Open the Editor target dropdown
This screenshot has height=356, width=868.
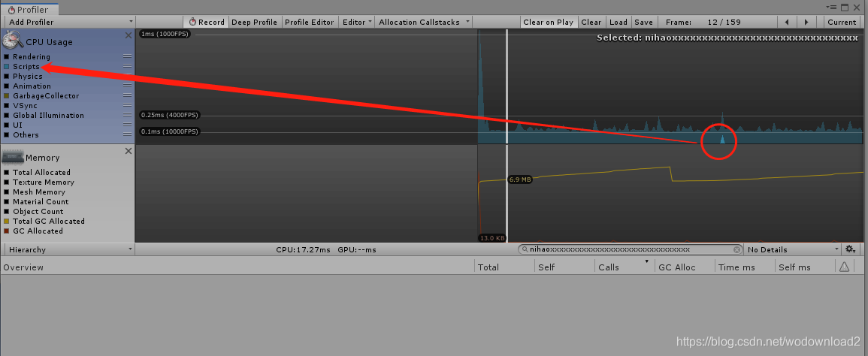(357, 22)
